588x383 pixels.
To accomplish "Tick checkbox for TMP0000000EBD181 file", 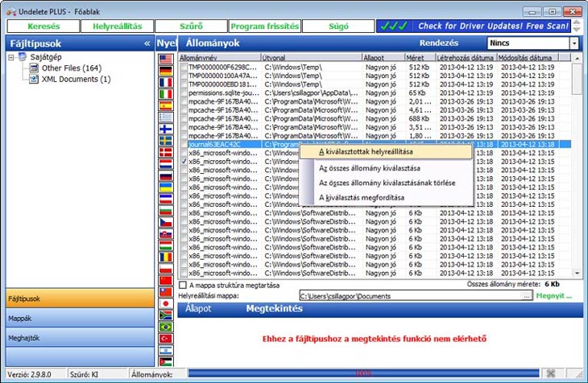I will 184,84.
